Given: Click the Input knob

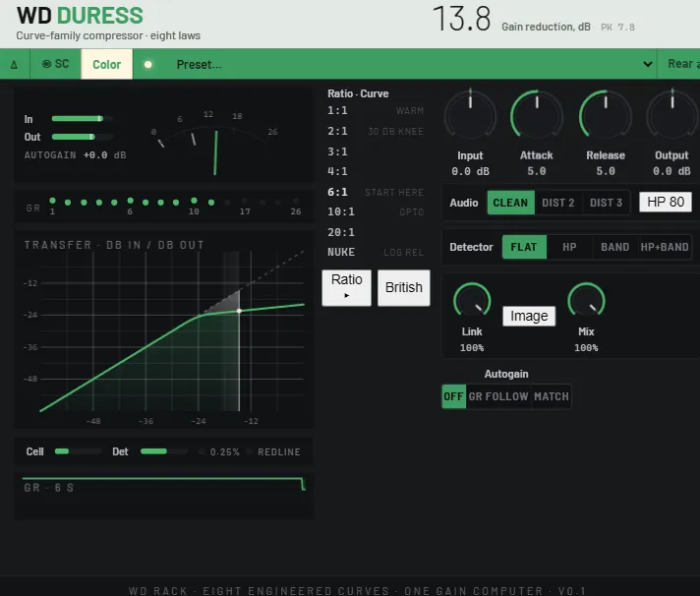Looking at the screenshot, I should (470, 115).
